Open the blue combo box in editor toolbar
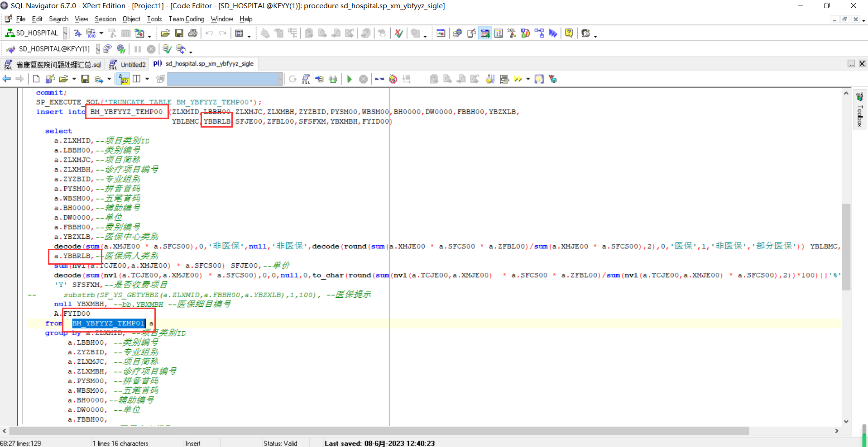The image size is (868, 447). point(280,79)
